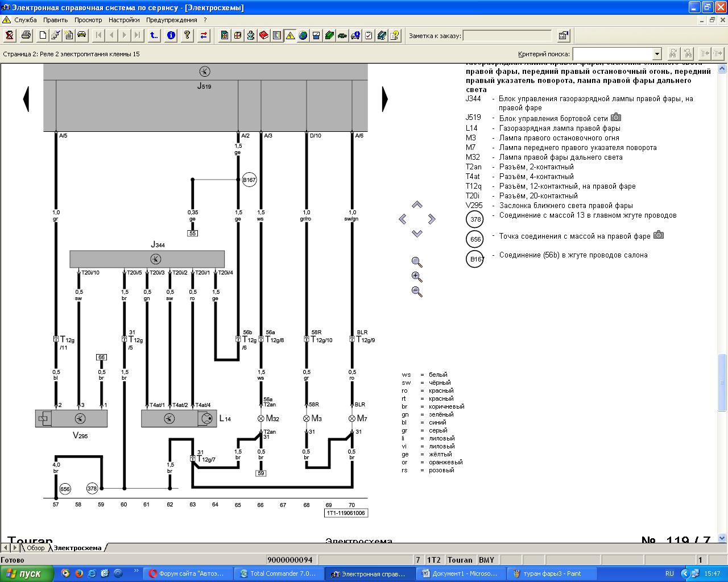Open the Просмотр menu
The width and height of the screenshot is (728, 582).
coord(88,20)
